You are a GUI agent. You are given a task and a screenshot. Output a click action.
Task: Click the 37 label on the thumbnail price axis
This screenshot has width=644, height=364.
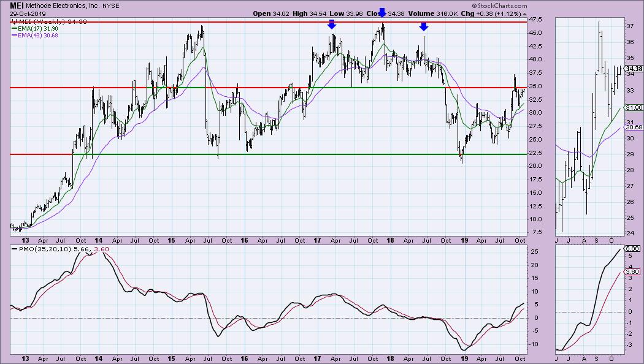[631, 26]
